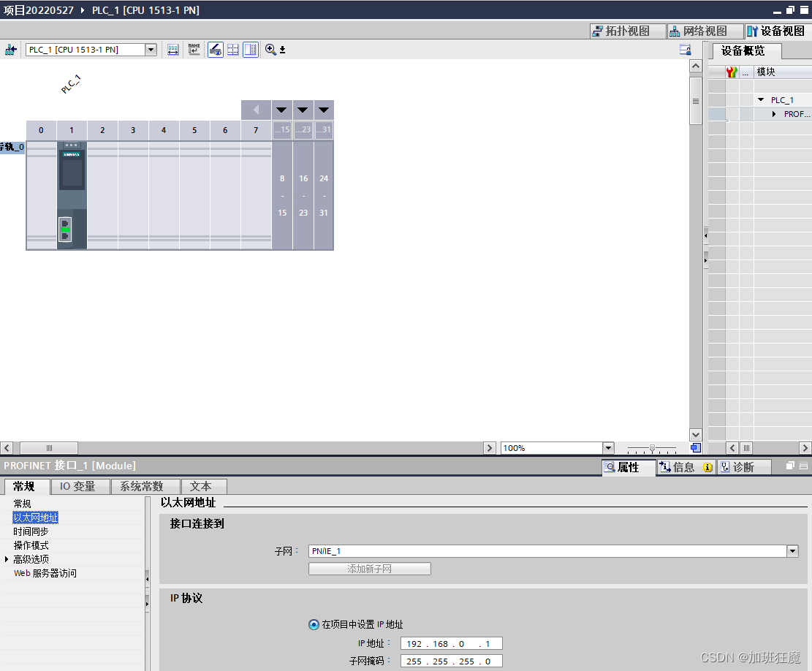Click the labels (NAME) icon in the toolbar
The height and width of the screenshot is (671, 812).
(x=192, y=49)
